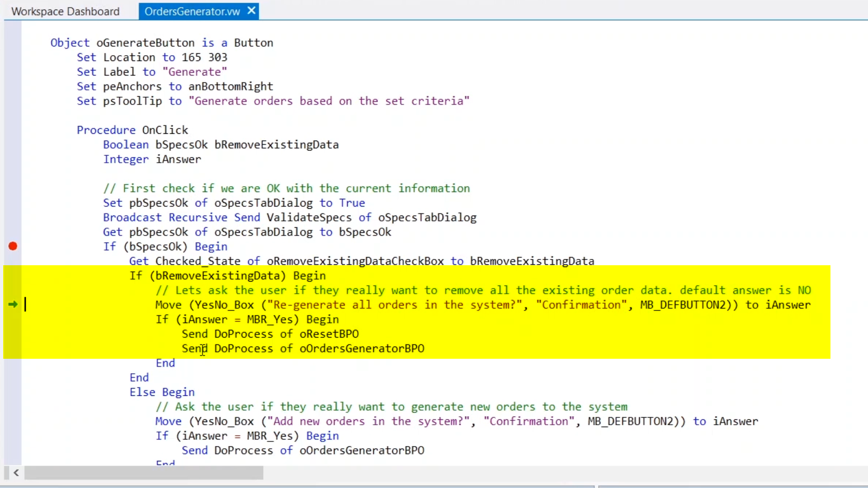
Task: Click the horizontal scrollbar thumb
Action: coord(144,473)
